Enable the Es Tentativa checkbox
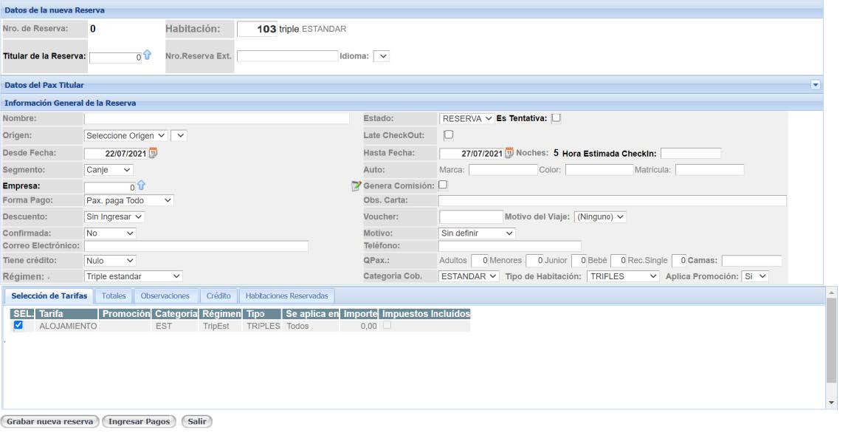Image resolution: width=868 pixels, height=444 pixels. coord(557,118)
